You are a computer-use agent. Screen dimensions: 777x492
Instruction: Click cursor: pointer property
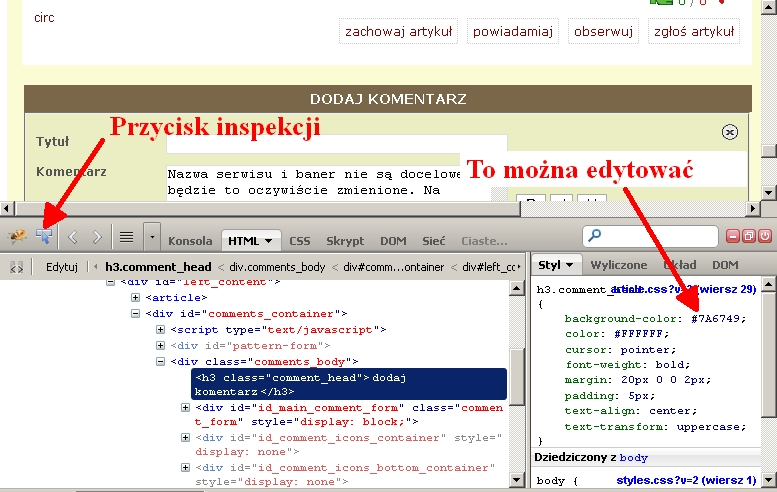tap(620, 350)
